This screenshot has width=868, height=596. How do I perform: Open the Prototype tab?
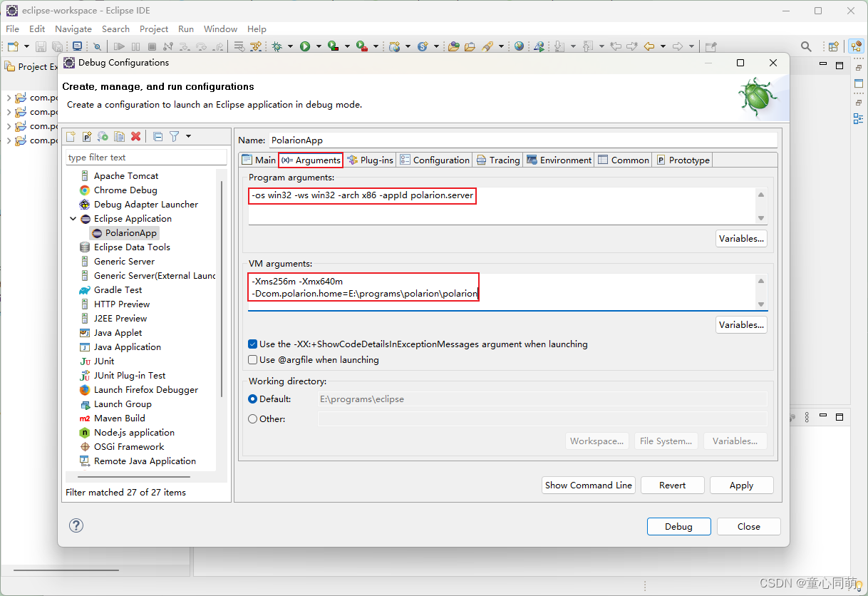point(683,160)
